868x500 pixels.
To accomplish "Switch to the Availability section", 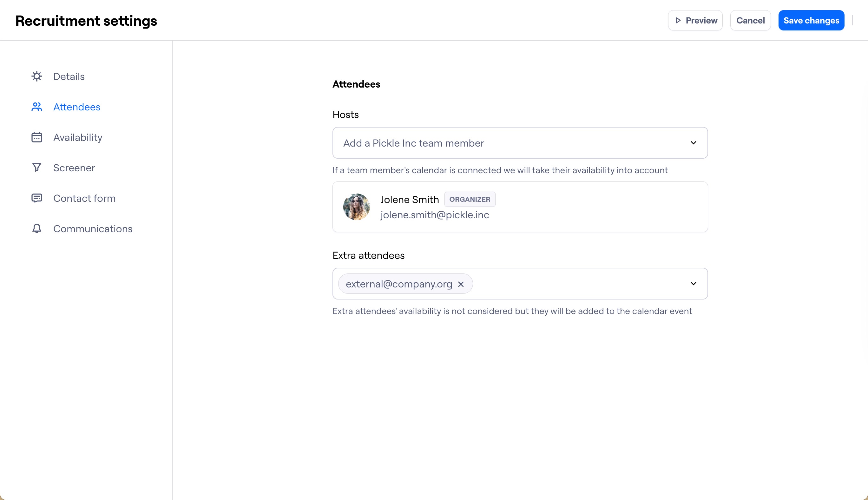I will (x=78, y=137).
